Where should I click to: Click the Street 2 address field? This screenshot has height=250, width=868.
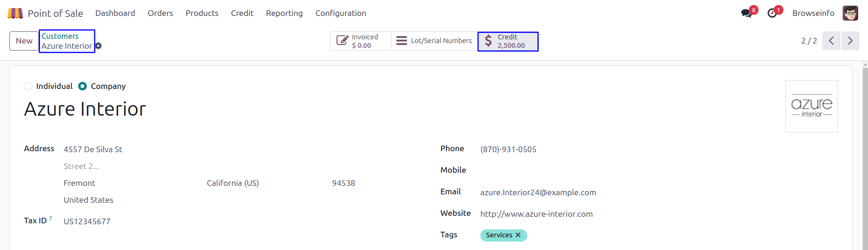pos(131,166)
